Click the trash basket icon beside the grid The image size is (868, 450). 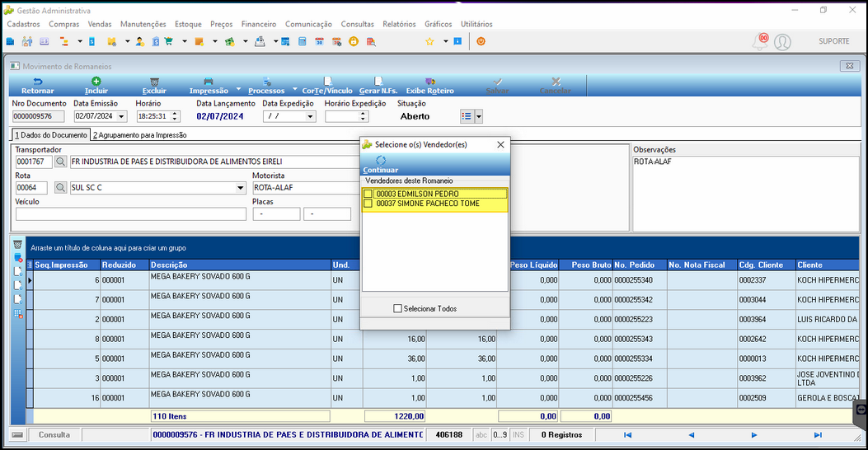pos(17,244)
